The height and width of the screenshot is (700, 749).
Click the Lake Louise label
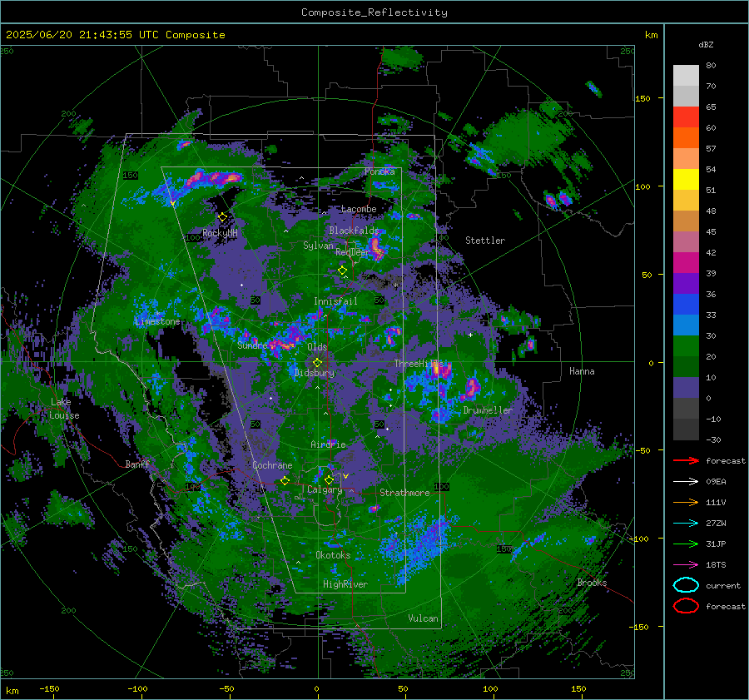(x=64, y=409)
